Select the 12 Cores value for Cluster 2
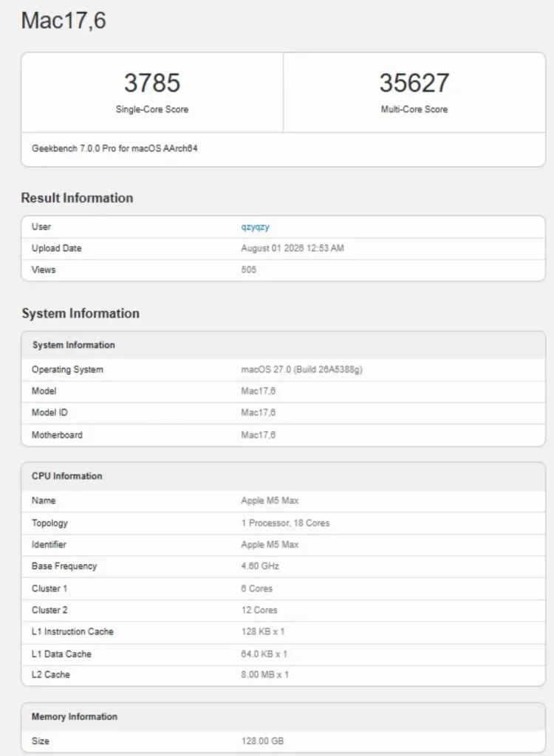Image resolution: width=554 pixels, height=756 pixels. coord(259,610)
